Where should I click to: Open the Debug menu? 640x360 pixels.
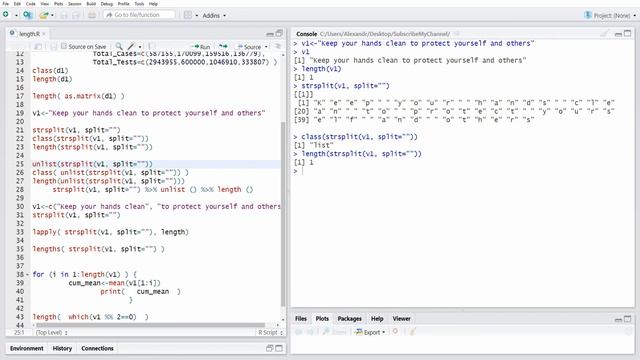click(x=107, y=4)
